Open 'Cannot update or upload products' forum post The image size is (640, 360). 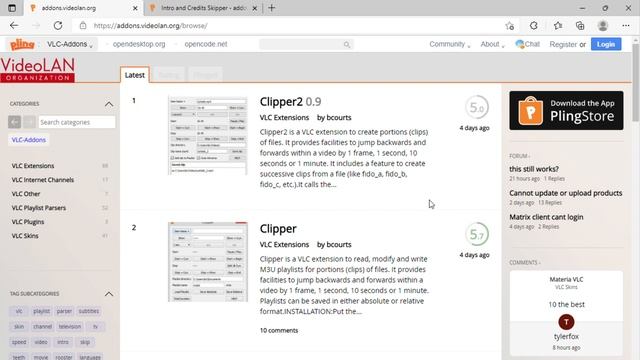pyautogui.click(x=566, y=193)
